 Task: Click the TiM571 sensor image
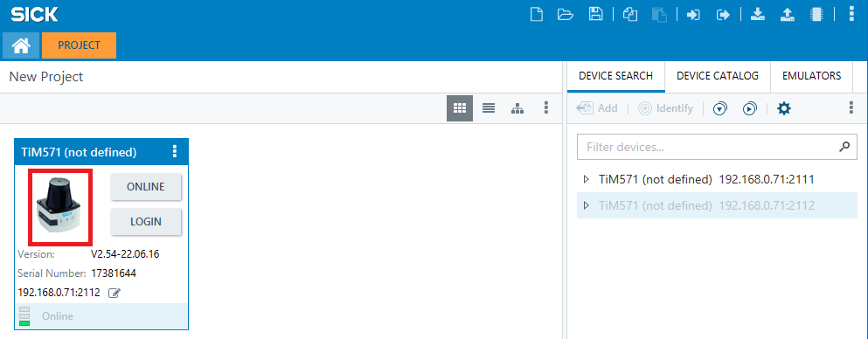click(x=60, y=207)
